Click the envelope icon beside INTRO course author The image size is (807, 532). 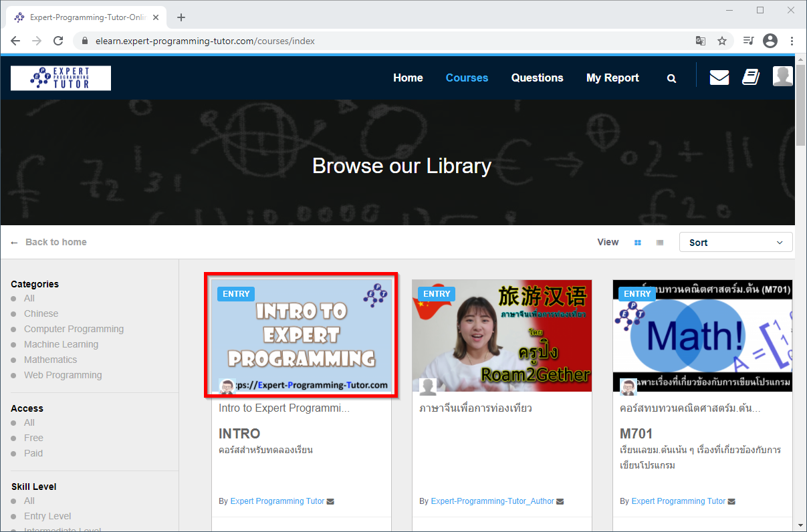pyautogui.click(x=330, y=501)
